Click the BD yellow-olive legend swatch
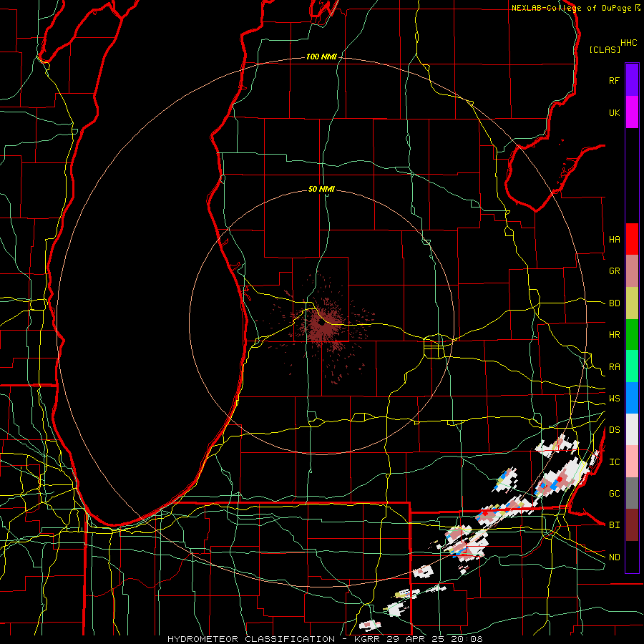644x644 pixels. pyautogui.click(x=632, y=303)
